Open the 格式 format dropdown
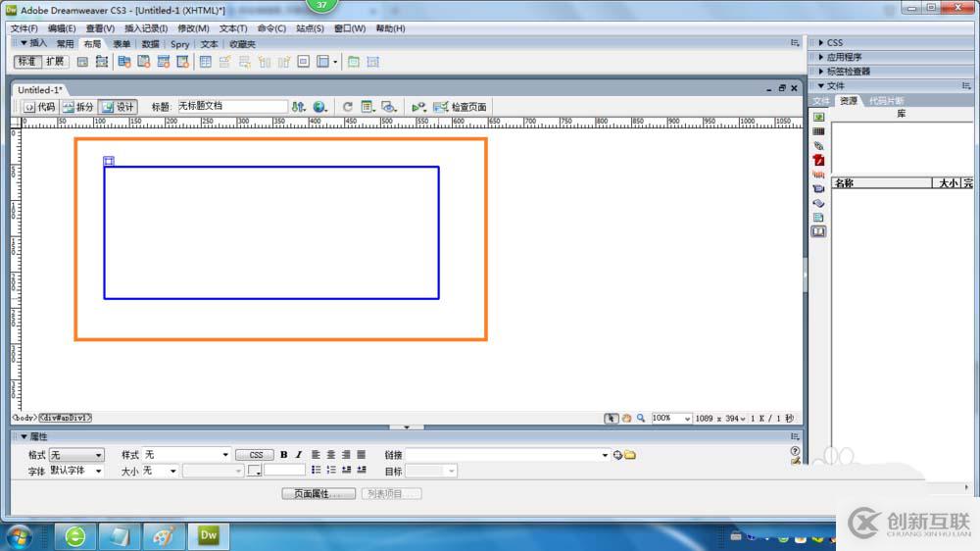Screen dimensions: 980x551 tap(76, 455)
